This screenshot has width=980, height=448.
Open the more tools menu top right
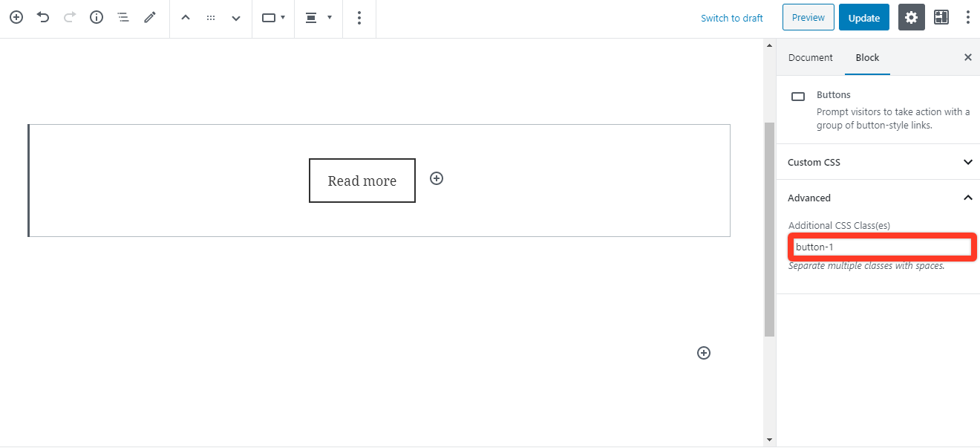tap(968, 16)
